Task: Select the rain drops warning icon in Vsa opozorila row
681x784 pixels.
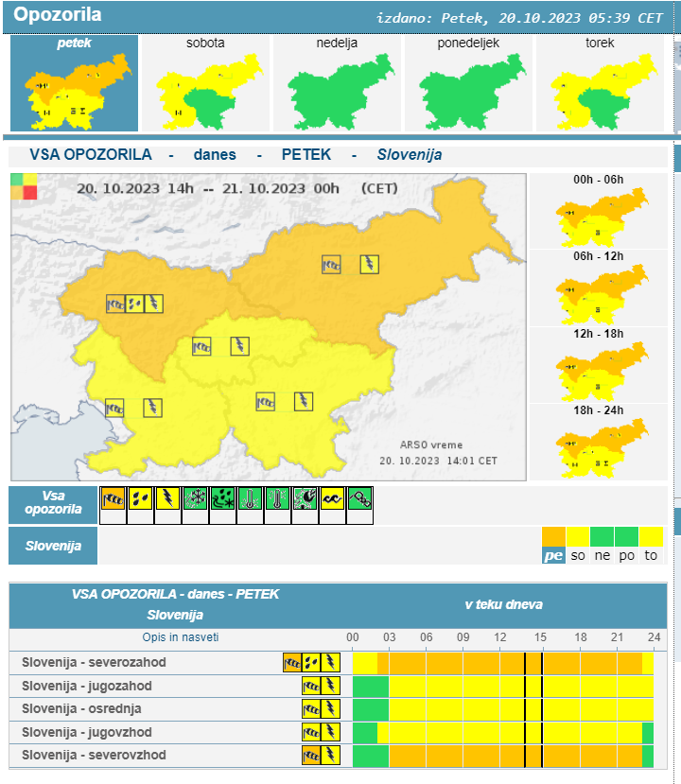Action: (x=141, y=498)
